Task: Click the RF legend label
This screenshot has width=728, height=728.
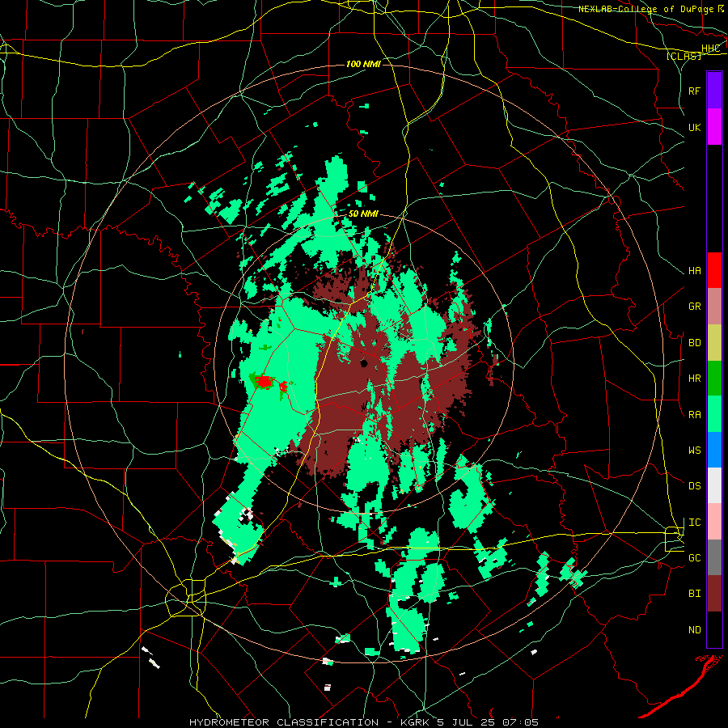Action: [x=695, y=91]
